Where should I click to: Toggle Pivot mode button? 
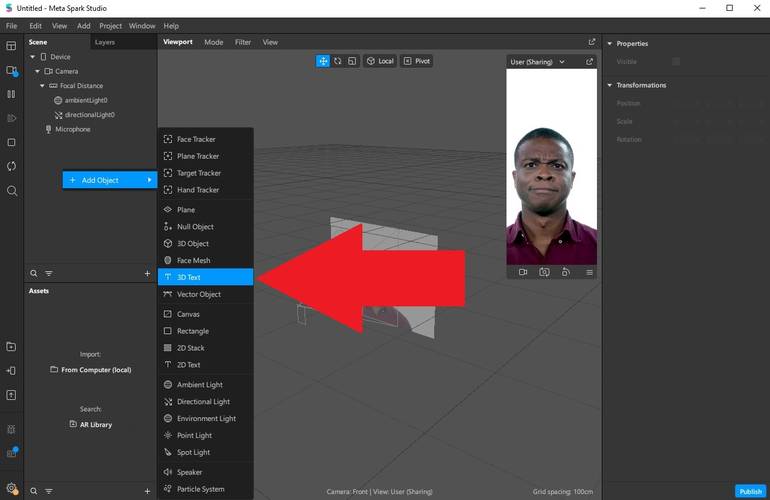coord(416,61)
